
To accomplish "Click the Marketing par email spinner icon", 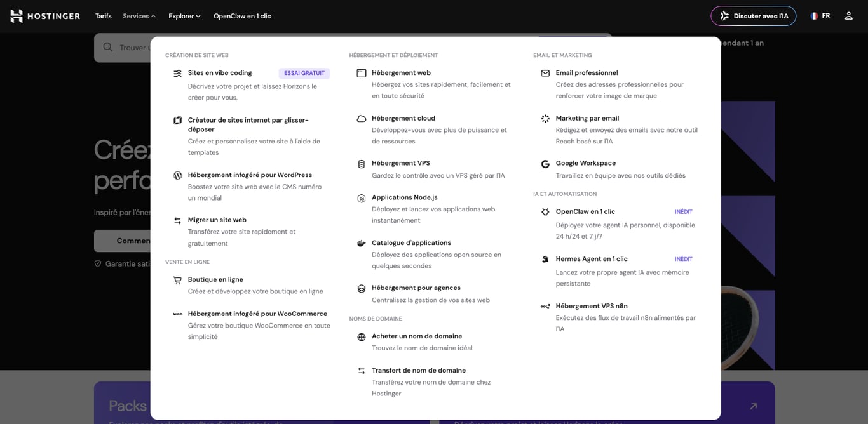I will [x=545, y=119].
